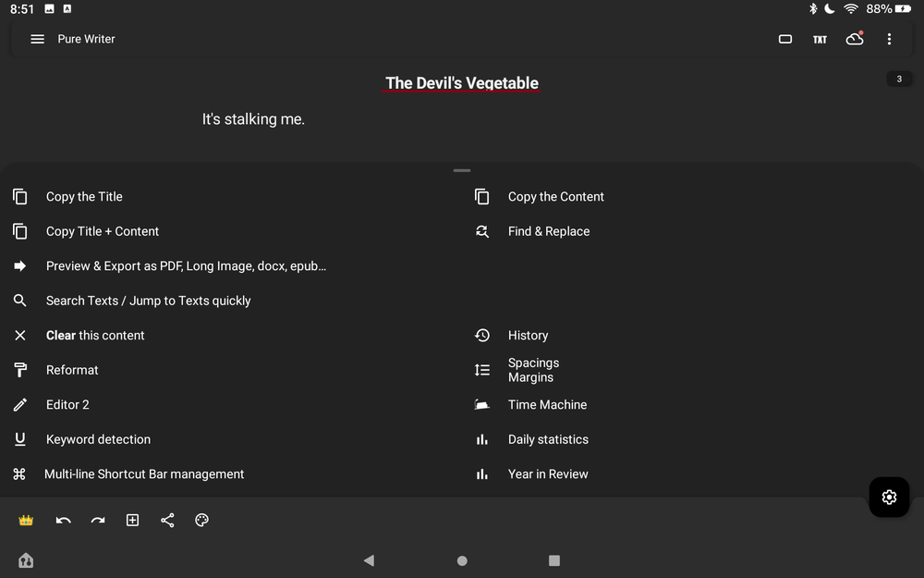Click the line spacing icon
924x578 pixels.
[x=482, y=370]
